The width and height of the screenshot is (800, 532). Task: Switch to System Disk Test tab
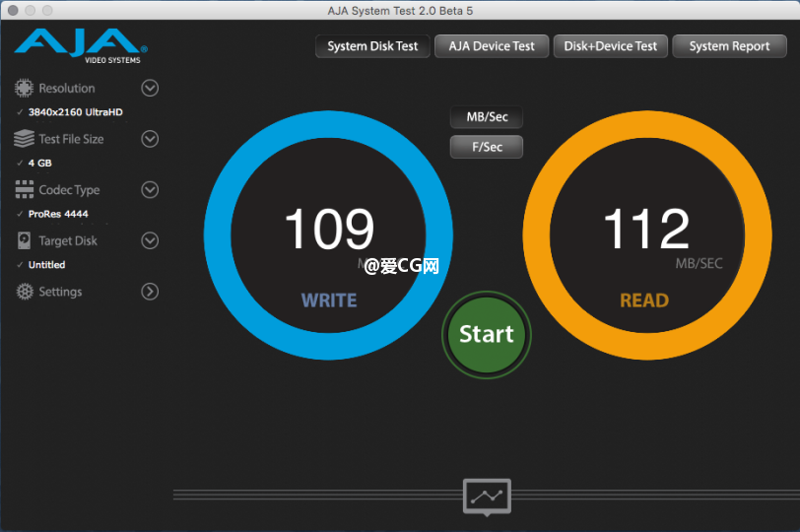click(x=372, y=46)
